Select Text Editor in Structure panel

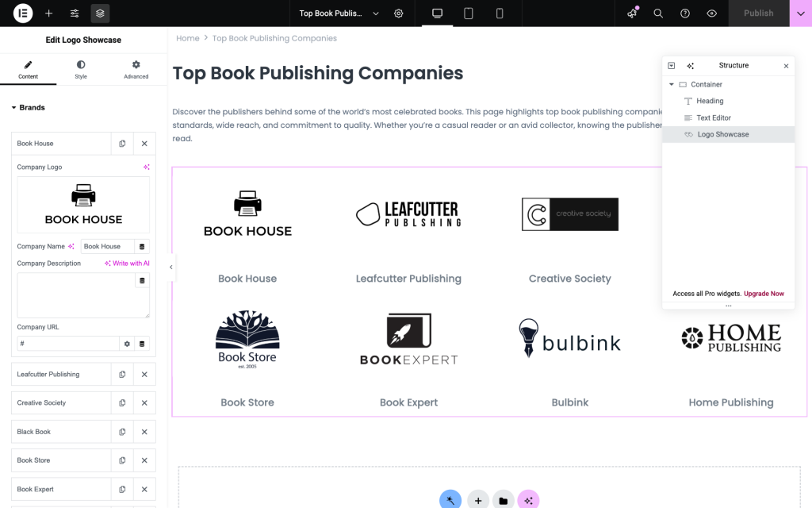[729, 117]
